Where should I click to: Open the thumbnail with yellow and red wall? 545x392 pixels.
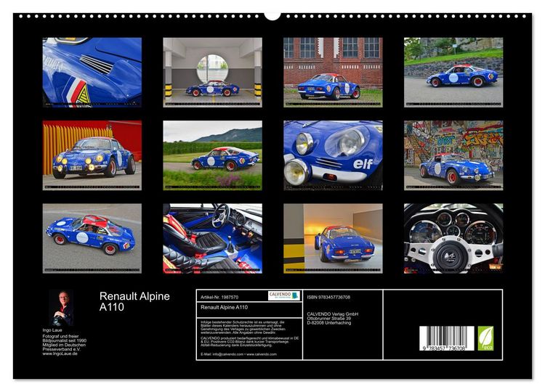pyautogui.click(x=92, y=155)
